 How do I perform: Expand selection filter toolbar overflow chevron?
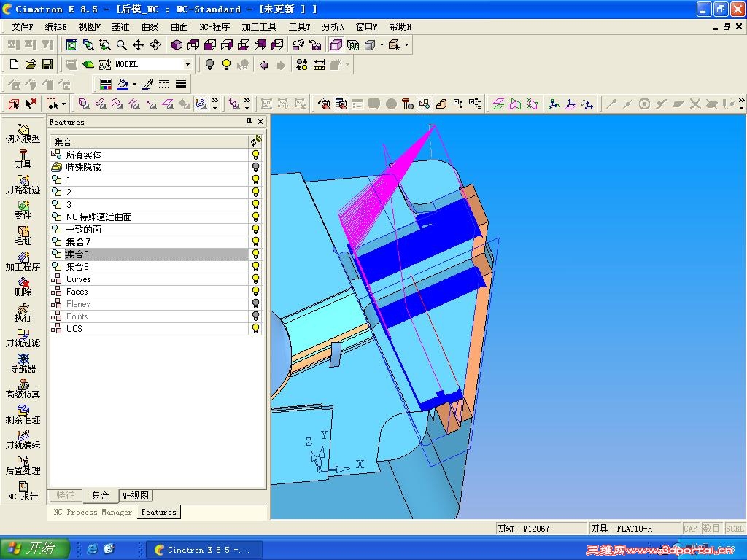[215, 104]
